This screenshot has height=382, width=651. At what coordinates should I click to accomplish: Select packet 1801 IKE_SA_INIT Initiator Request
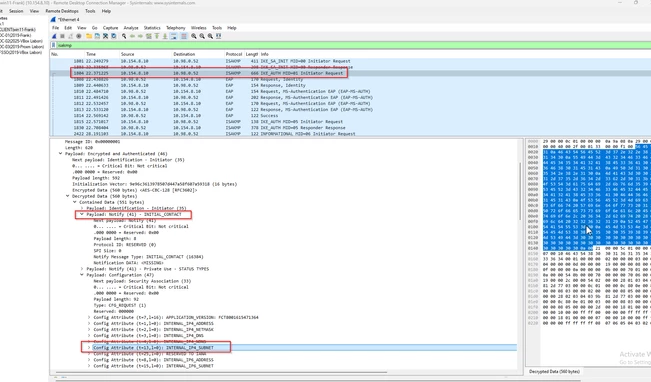click(350, 61)
